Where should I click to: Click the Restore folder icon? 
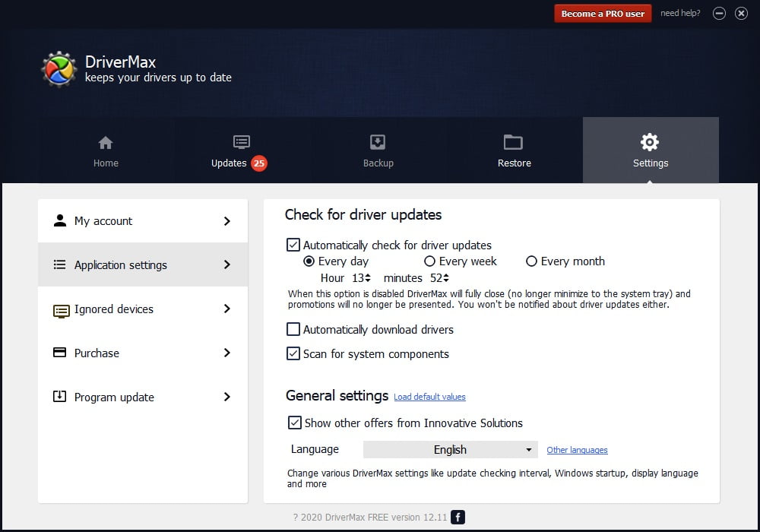[x=514, y=143]
